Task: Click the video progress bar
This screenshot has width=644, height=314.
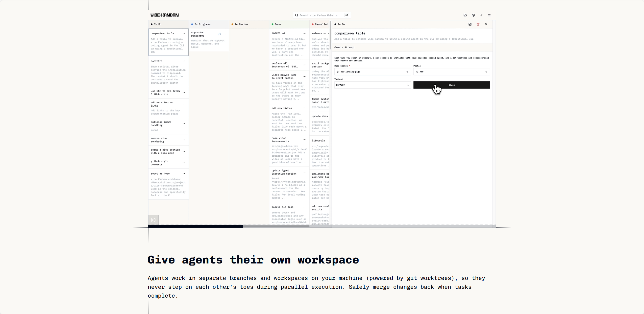Action: pos(322,226)
